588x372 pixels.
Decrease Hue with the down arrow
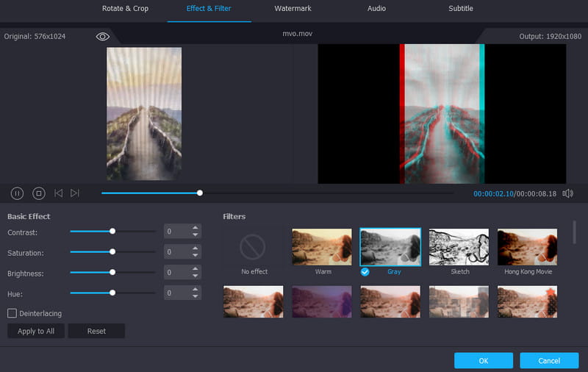[x=195, y=296]
